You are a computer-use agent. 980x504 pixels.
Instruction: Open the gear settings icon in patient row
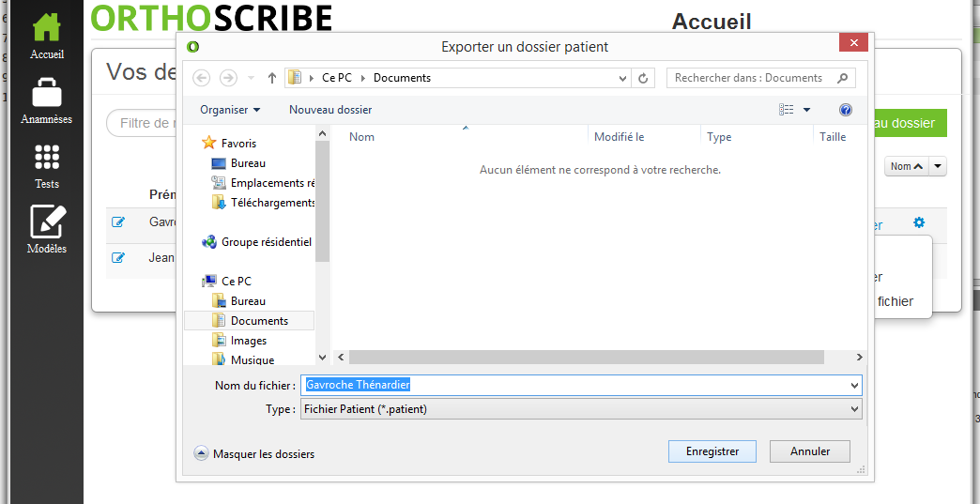click(x=919, y=222)
